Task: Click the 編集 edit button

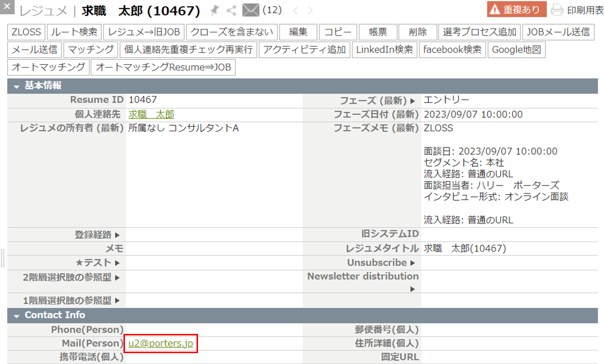Action: [x=298, y=32]
